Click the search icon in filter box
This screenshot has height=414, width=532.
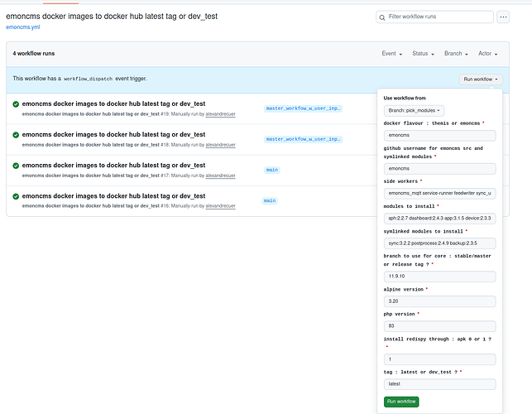coord(383,17)
